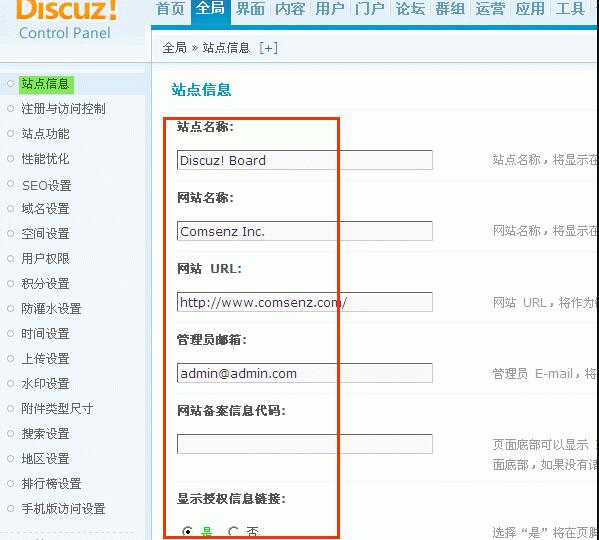Screen dimensions: 599x540
Task: Click the 管理员邮箱 input field
Action: pyautogui.click(x=304, y=373)
